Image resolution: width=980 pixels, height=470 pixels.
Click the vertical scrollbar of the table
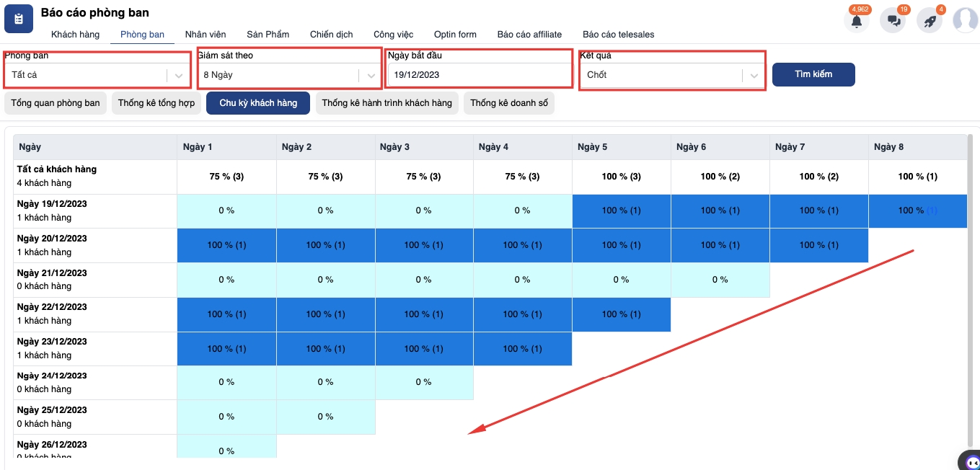(971, 288)
